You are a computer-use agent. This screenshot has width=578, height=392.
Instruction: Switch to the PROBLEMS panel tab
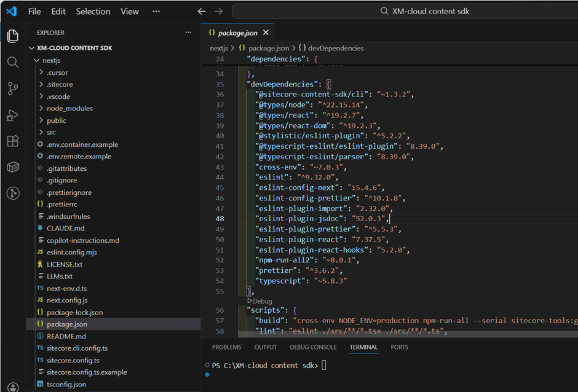pos(226,347)
